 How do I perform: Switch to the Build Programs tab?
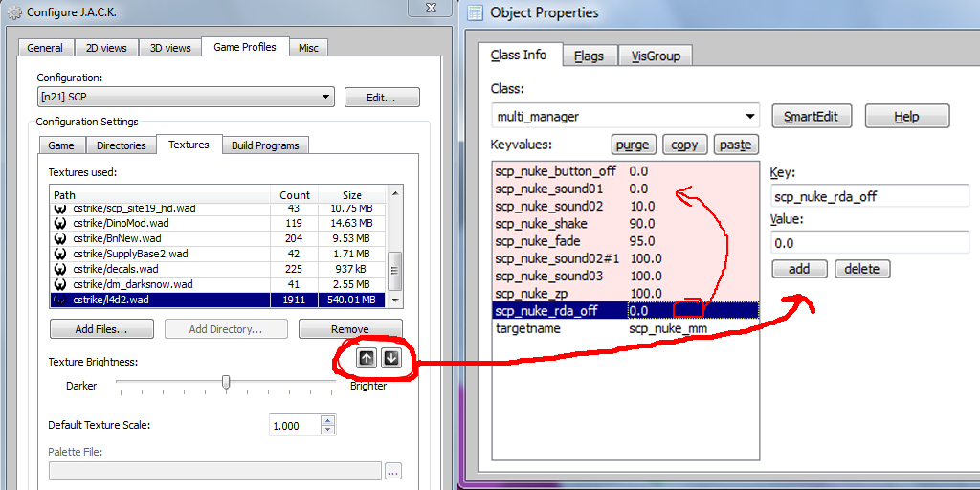point(265,145)
